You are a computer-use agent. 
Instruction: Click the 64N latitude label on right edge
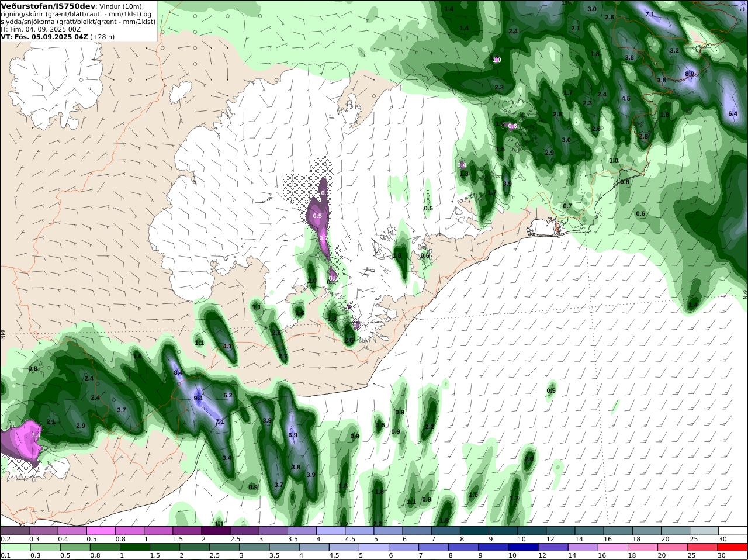coord(745,294)
